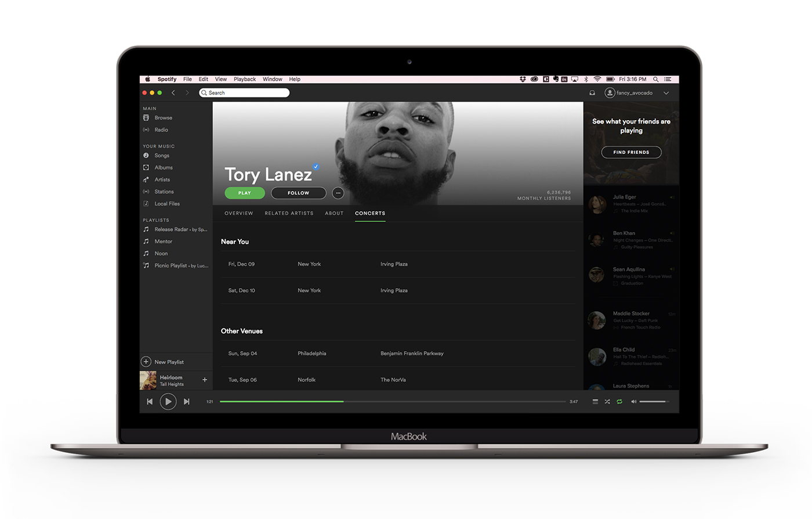This screenshot has width=812, height=519.
Task: Click the Find Friends button
Action: tap(631, 152)
